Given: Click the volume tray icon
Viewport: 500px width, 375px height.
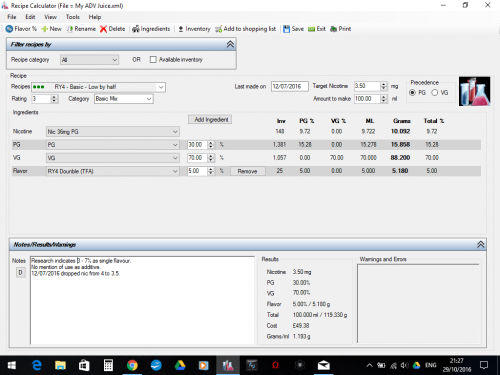Looking at the screenshot, I should coord(404,365).
